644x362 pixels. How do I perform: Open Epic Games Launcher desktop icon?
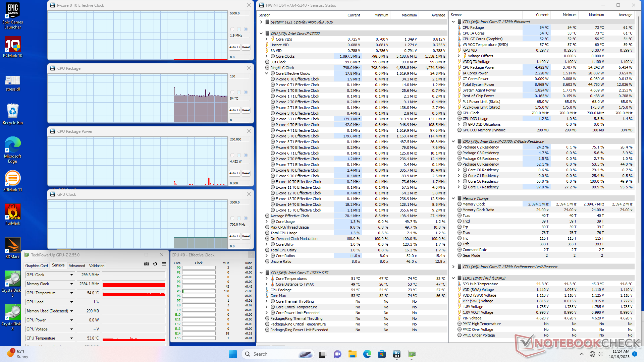click(x=12, y=16)
